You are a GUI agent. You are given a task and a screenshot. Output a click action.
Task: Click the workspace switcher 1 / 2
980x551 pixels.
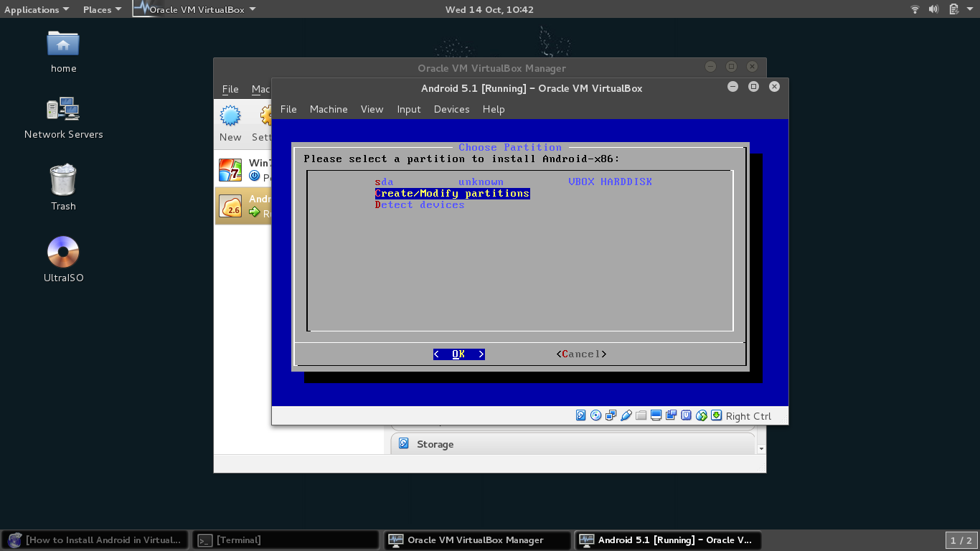(x=961, y=540)
